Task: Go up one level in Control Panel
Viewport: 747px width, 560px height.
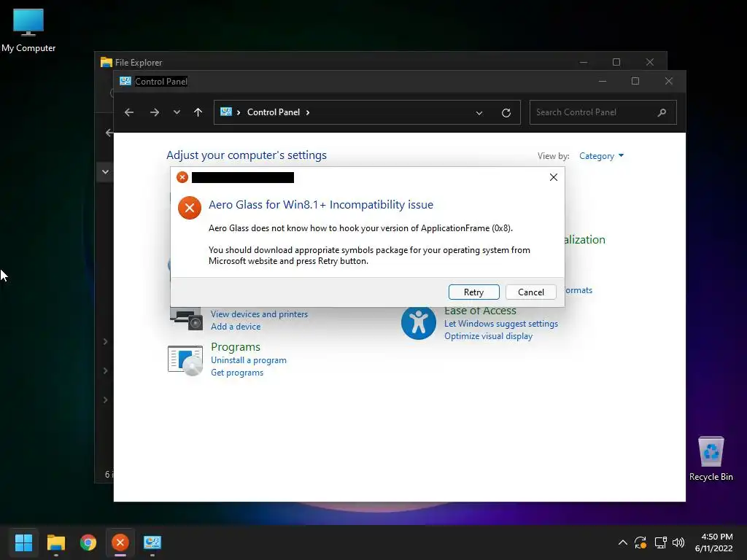Action: coord(198,112)
